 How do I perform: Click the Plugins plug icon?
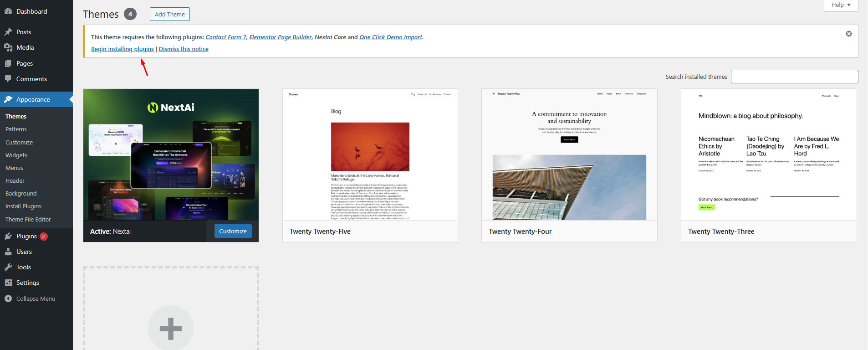coord(8,236)
